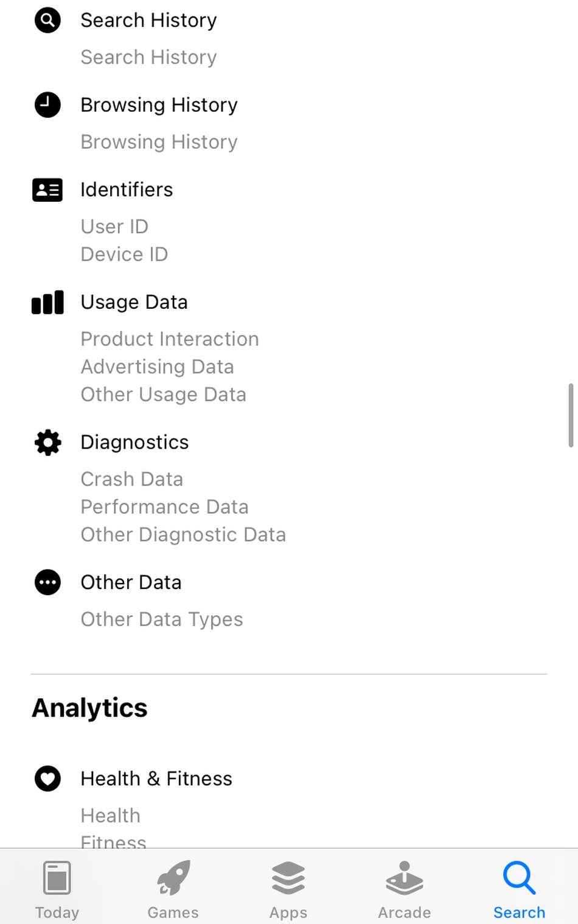The image size is (578, 924).
Task: Click the Usage Data label
Action: pos(134,302)
